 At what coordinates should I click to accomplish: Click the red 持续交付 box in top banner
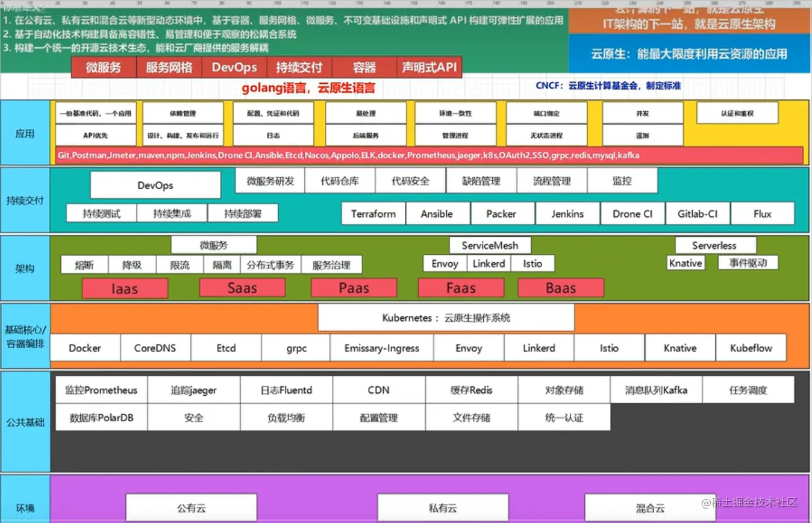(299, 67)
